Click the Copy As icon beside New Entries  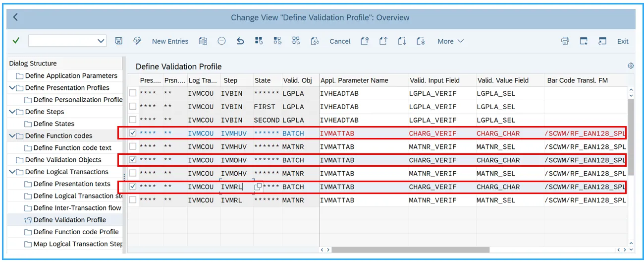pyautogui.click(x=203, y=41)
